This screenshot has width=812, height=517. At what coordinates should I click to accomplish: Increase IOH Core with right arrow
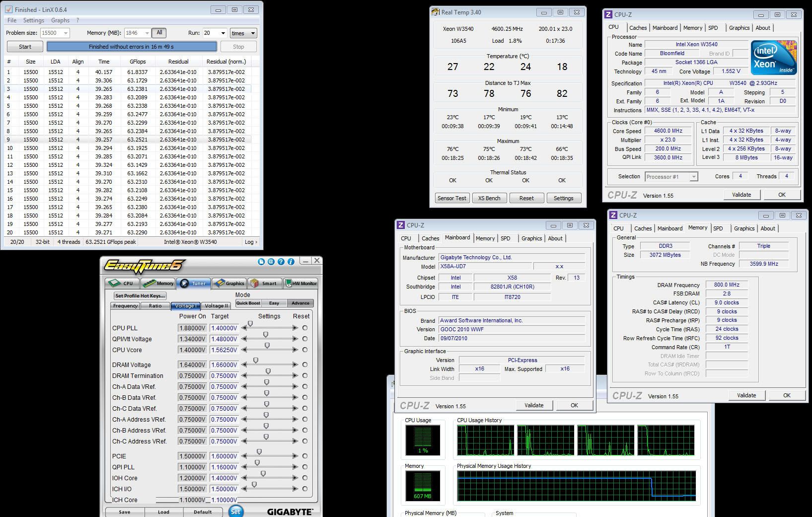tap(295, 478)
